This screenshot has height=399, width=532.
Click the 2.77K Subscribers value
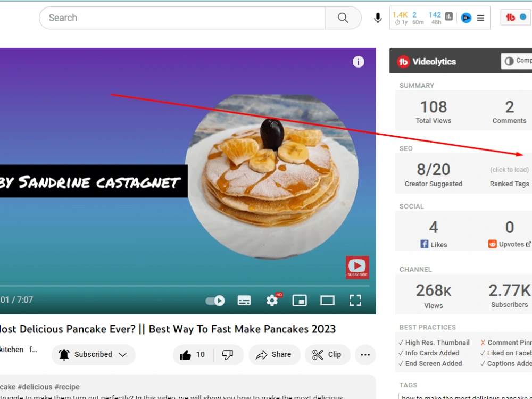pyautogui.click(x=509, y=290)
